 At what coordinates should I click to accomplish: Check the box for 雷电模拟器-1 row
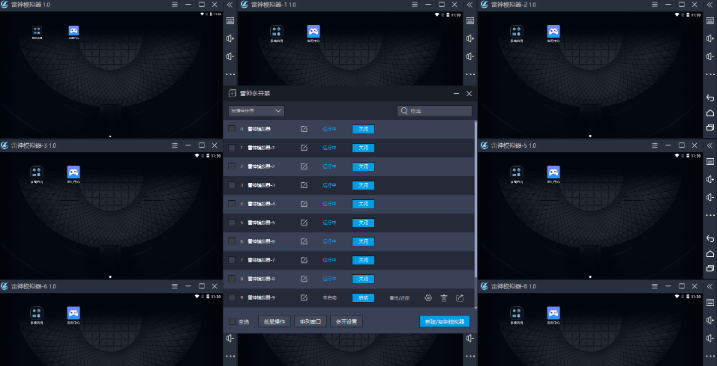(x=232, y=148)
